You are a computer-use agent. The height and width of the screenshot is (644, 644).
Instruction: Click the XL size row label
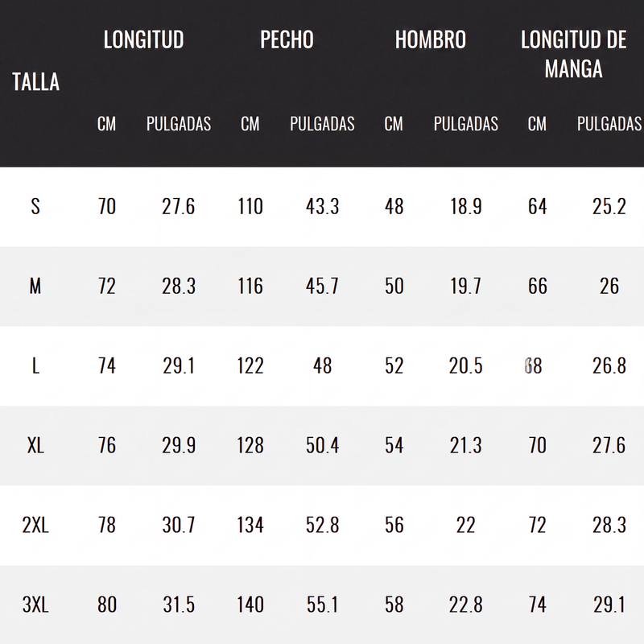tap(35, 445)
